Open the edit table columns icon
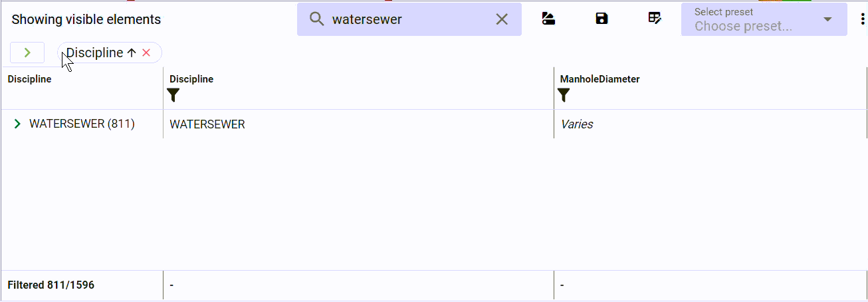Viewport: 868px width, 302px height. (x=655, y=19)
